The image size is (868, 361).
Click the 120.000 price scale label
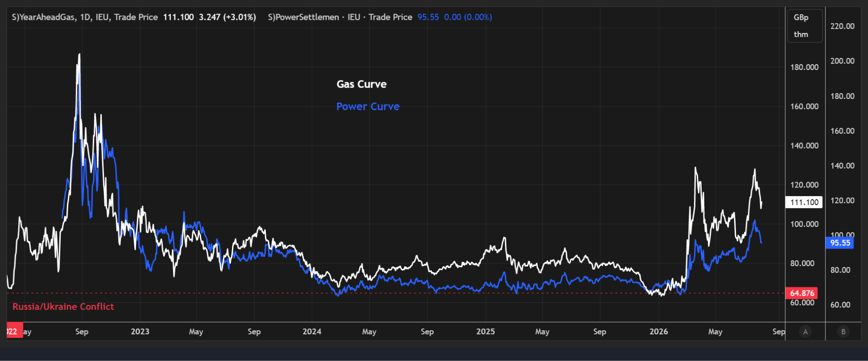coord(804,185)
